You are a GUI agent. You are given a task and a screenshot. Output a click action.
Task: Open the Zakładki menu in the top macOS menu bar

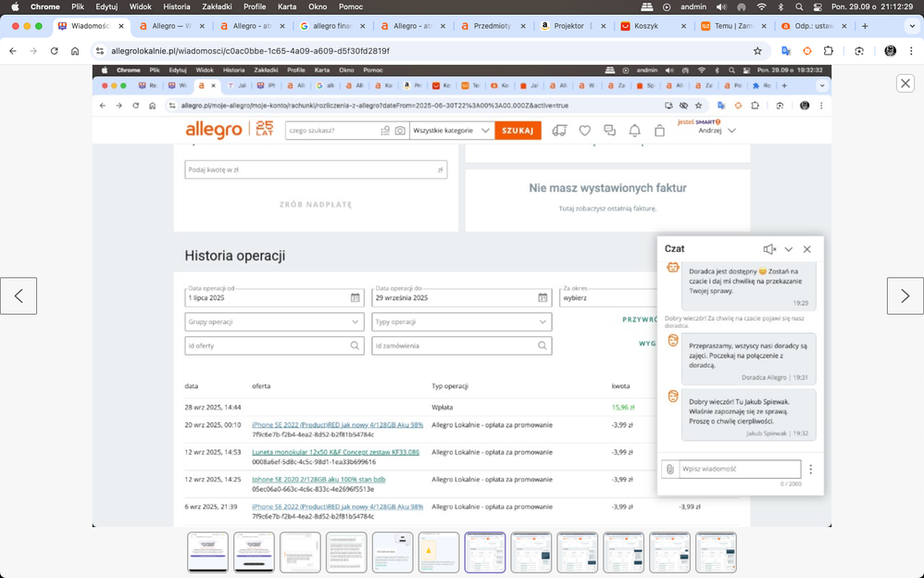pos(217,7)
